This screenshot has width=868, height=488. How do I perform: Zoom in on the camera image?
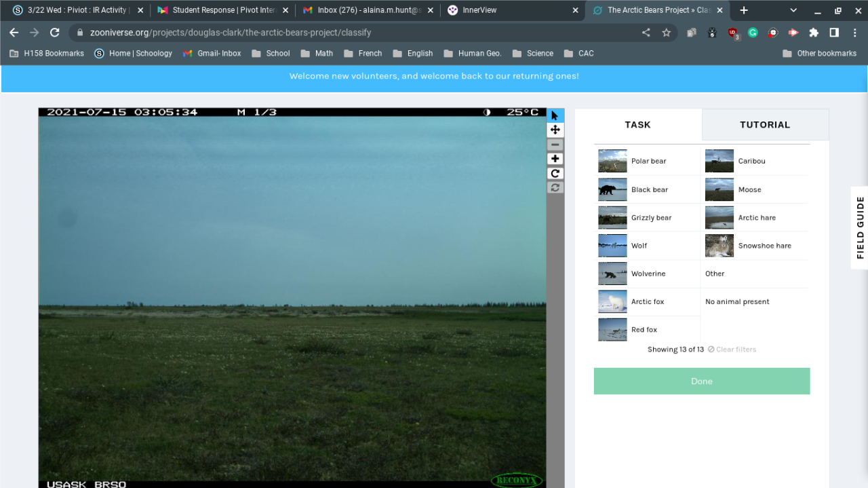(x=555, y=159)
